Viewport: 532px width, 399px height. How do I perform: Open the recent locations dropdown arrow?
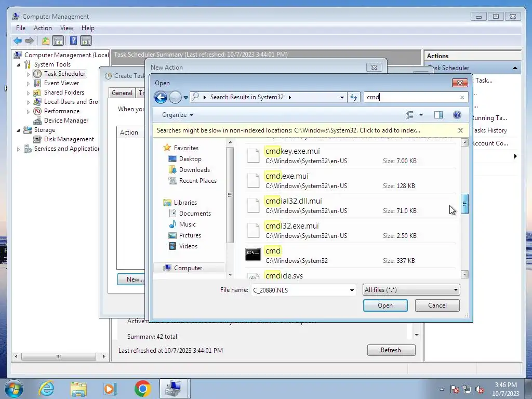pyautogui.click(x=185, y=98)
